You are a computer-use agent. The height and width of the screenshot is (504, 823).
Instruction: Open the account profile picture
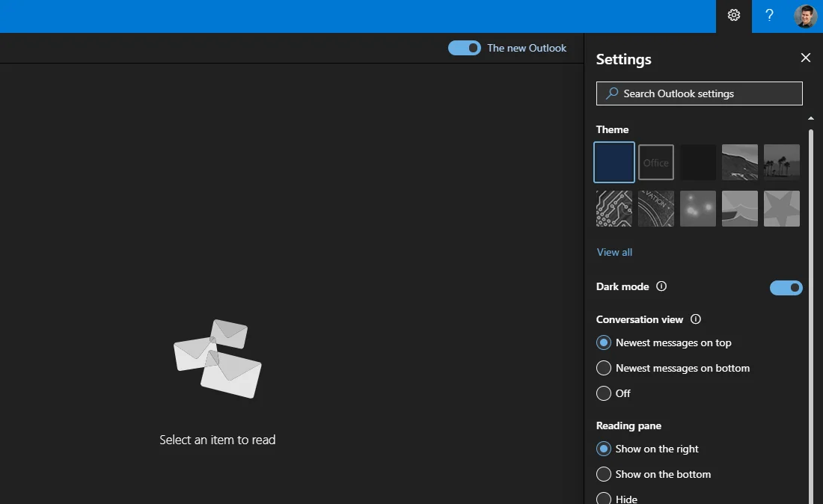(x=806, y=16)
